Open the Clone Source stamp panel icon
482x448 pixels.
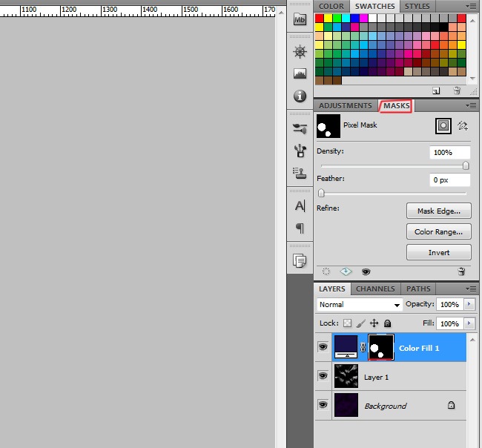(300, 173)
